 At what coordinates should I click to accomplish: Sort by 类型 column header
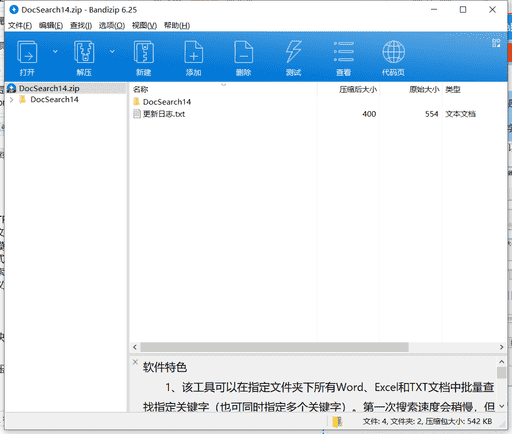point(453,89)
